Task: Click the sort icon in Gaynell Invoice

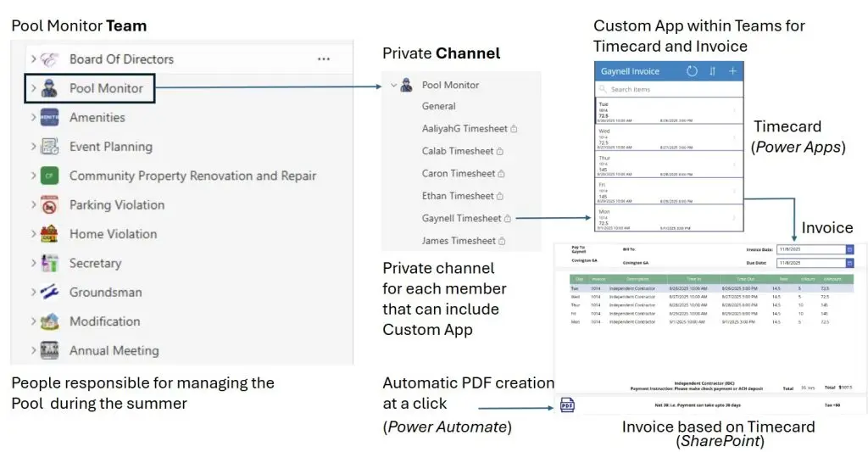Action: pyautogui.click(x=712, y=71)
